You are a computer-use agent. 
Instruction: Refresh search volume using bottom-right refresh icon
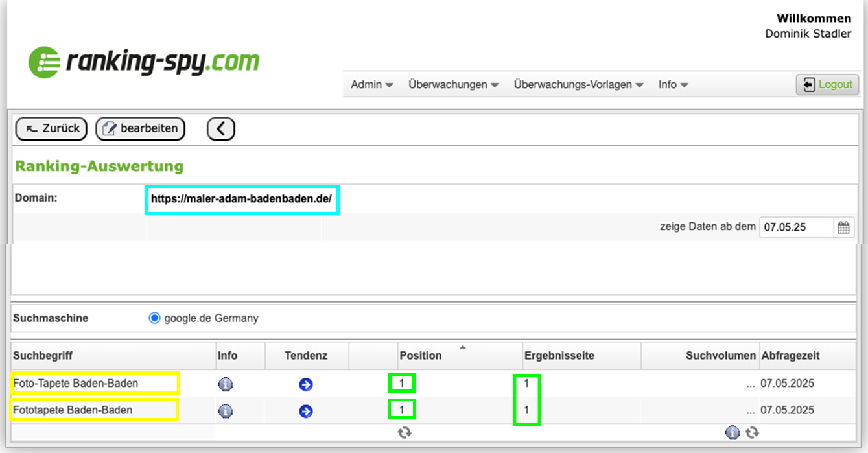point(752,432)
